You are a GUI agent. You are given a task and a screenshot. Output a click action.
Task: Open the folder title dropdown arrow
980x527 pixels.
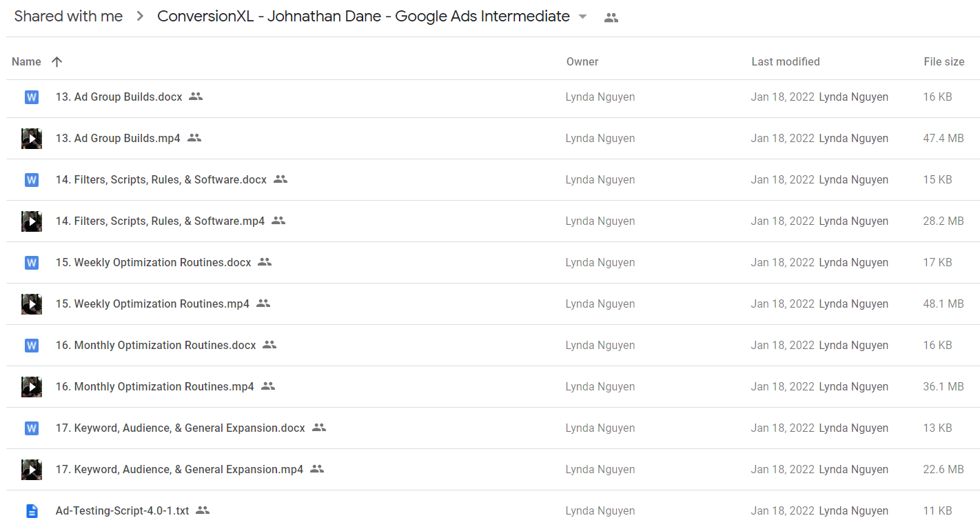(583, 17)
